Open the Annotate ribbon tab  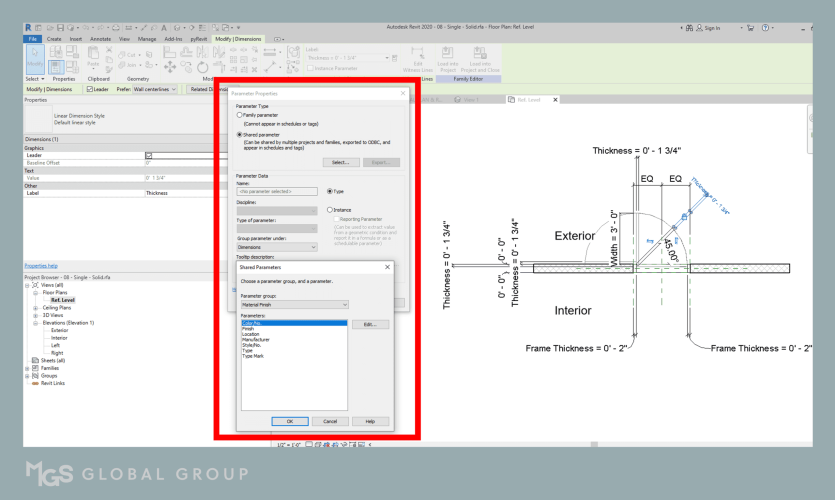[100, 39]
